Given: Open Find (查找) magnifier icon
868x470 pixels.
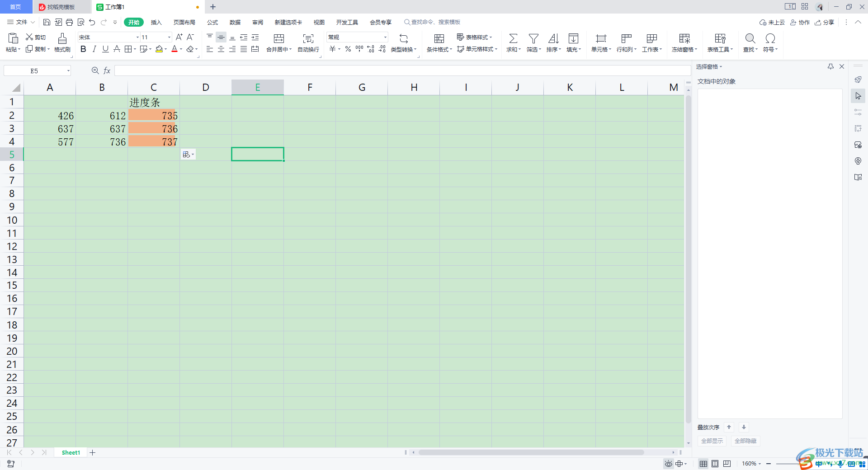Looking at the screenshot, I should click(750, 38).
